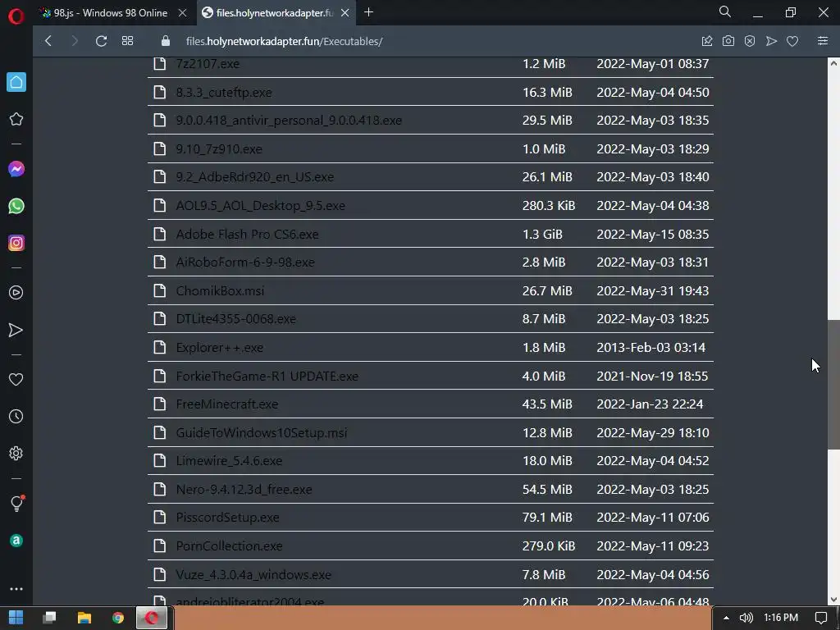Open the Explorer++.exe link
Image resolution: width=840 pixels, height=630 pixels.
coord(220,348)
